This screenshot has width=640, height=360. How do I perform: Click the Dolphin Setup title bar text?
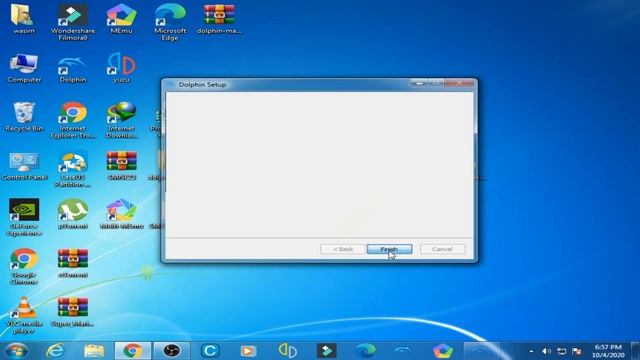coord(202,84)
